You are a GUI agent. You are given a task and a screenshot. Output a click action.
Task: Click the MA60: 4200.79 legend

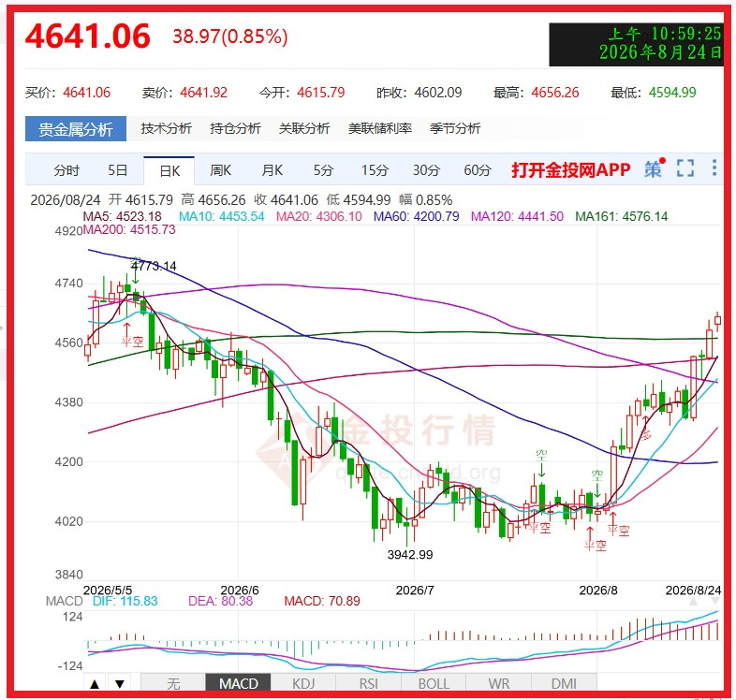[x=416, y=216]
